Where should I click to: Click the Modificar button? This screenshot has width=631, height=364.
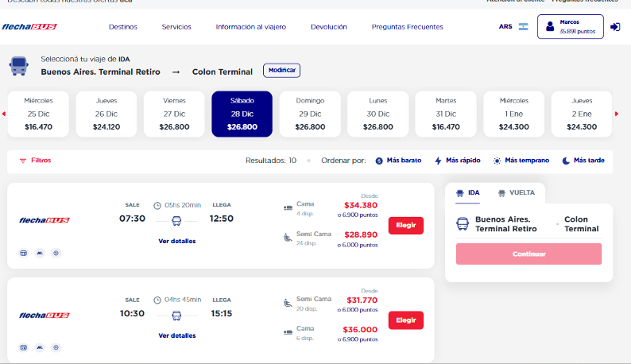[x=282, y=71]
